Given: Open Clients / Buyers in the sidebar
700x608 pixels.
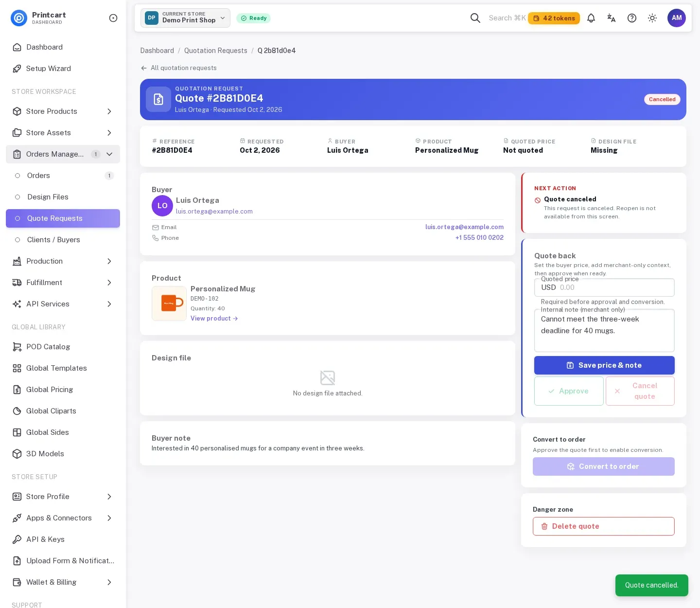Looking at the screenshot, I should [63, 240].
